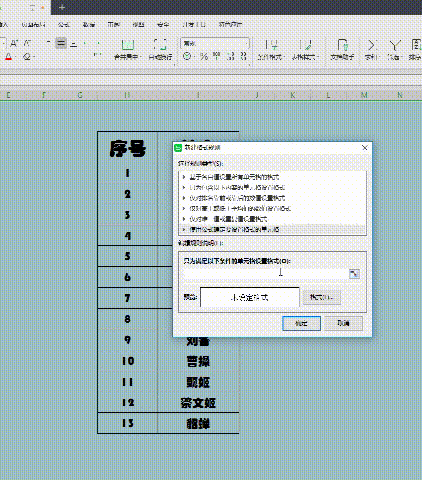
Task: Click the Format button next to preview
Action: pyautogui.click(x=322, y=297)
